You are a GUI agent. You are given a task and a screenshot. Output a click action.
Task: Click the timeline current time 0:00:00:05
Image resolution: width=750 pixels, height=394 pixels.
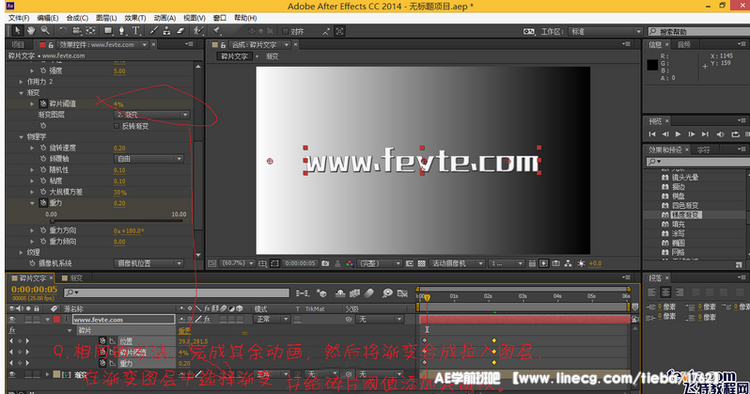[34, 289]
